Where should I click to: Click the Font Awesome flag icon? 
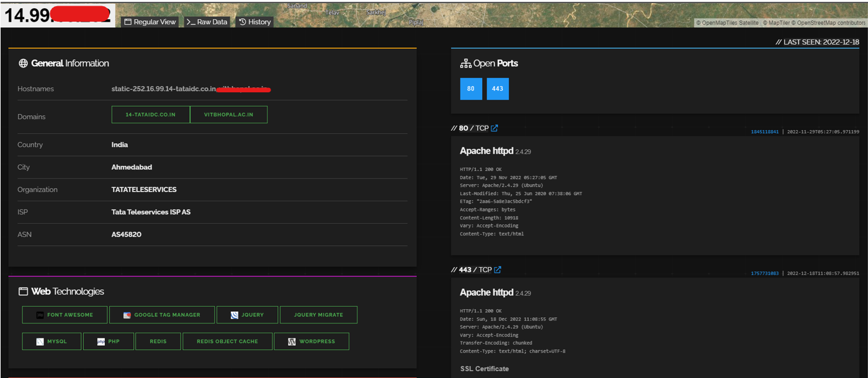[x=38, y=315]
